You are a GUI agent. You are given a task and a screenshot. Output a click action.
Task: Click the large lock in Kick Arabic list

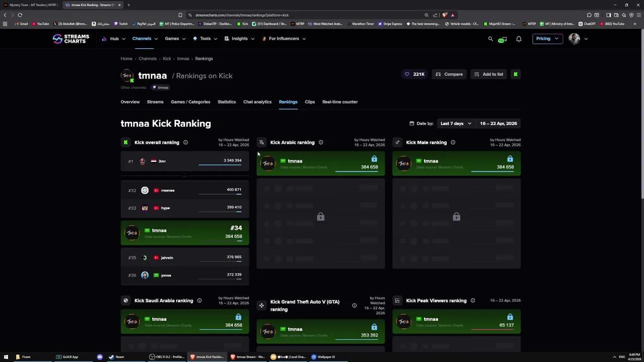tap(320, 217)
